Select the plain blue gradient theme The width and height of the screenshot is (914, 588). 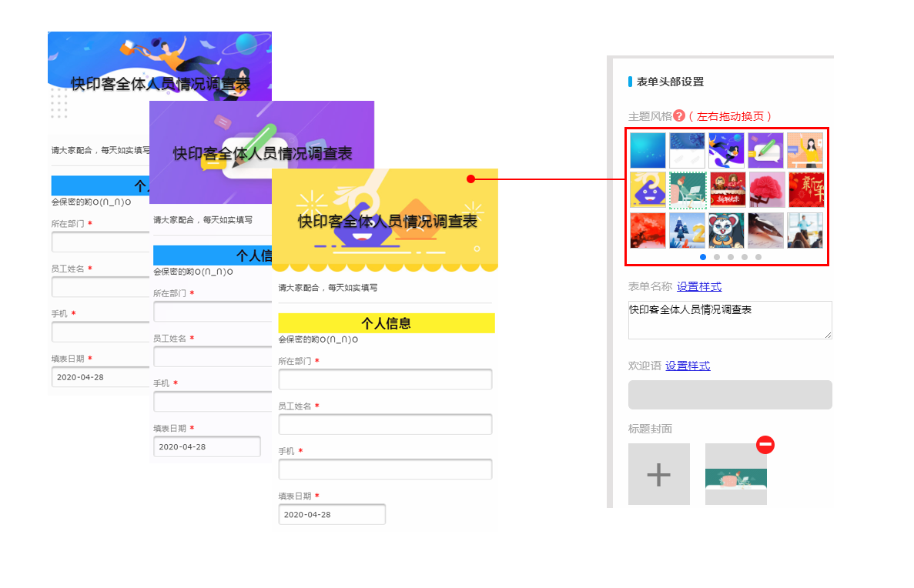click(648, 150)
